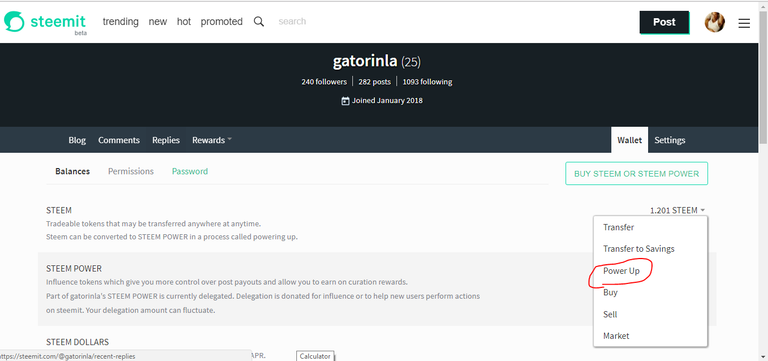Open the new posts feed
The image size is (768, 361).
click(158, 22)
